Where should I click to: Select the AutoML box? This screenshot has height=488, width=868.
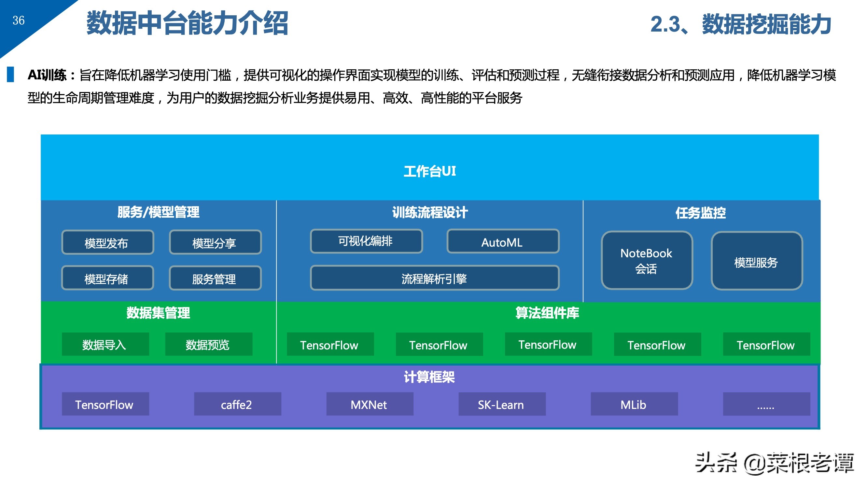coord(503,242)
